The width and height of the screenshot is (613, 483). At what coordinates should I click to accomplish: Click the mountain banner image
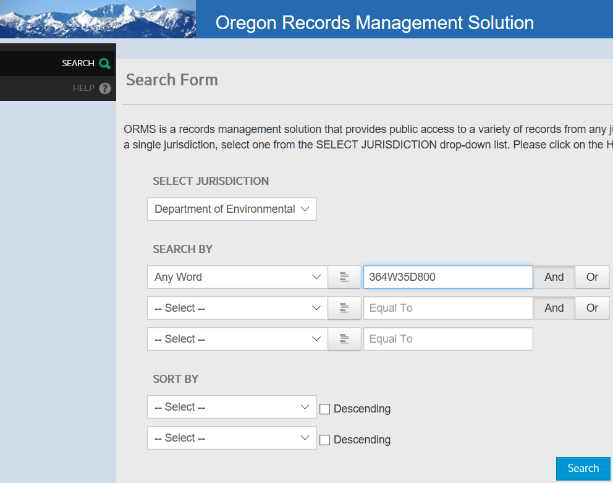[98, 19]
